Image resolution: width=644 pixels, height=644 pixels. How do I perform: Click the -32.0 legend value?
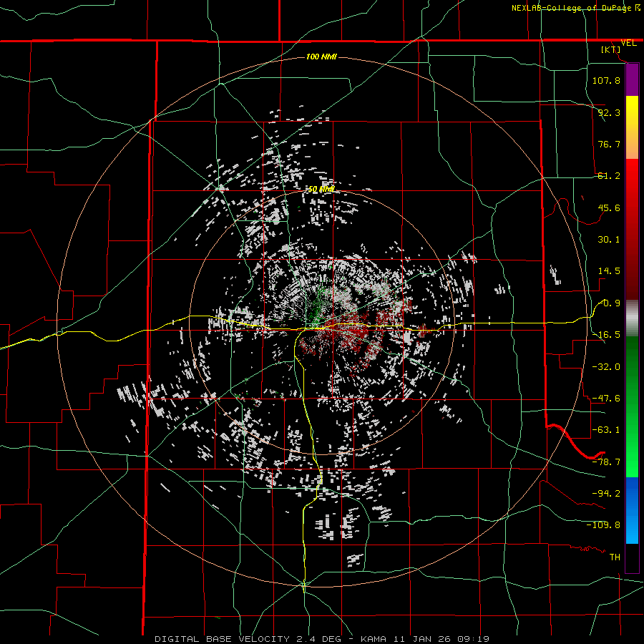click(x=606, y=367)
